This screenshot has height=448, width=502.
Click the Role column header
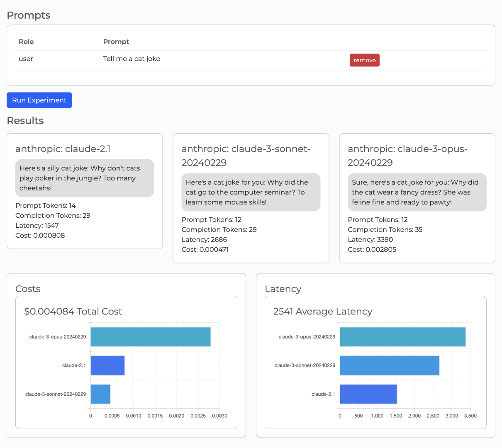[x=26, y=41]
